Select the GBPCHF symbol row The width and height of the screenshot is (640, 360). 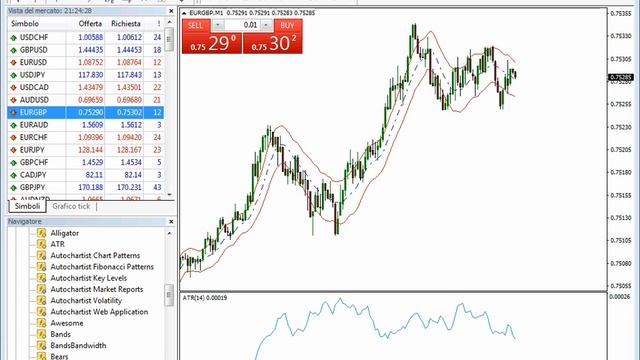[x=86, y=162]
